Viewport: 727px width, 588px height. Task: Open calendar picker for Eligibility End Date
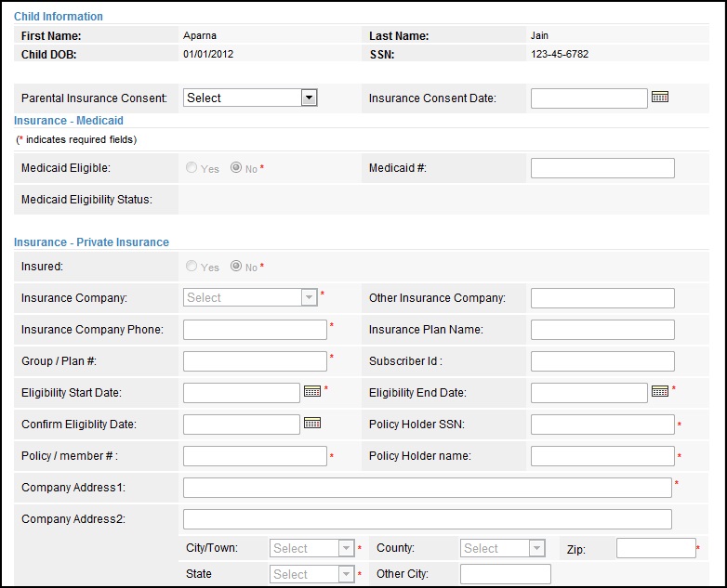660,391
